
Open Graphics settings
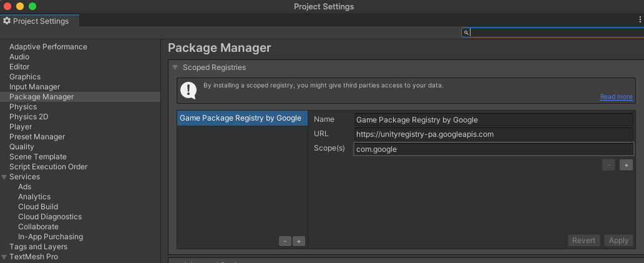[25, 77]
